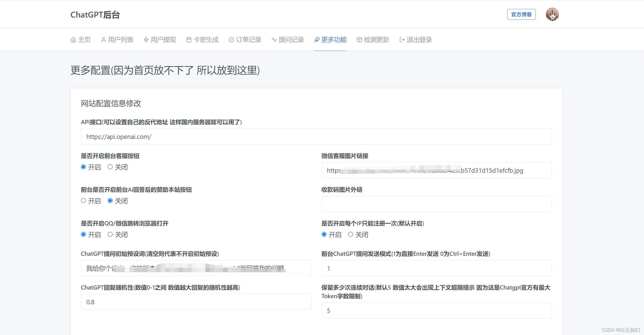Click the 是否开启前台客服按钮 label
The image size is (644, 335).
(x=110, y=156)
